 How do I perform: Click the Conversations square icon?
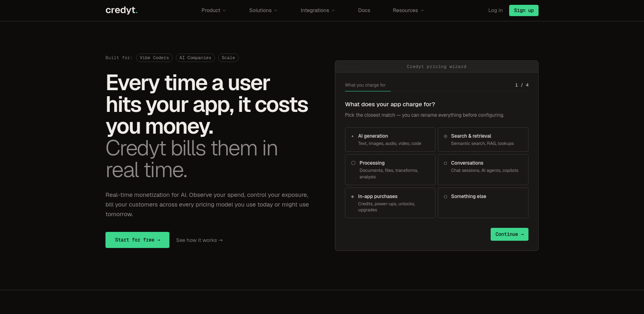tap(446, 163)
